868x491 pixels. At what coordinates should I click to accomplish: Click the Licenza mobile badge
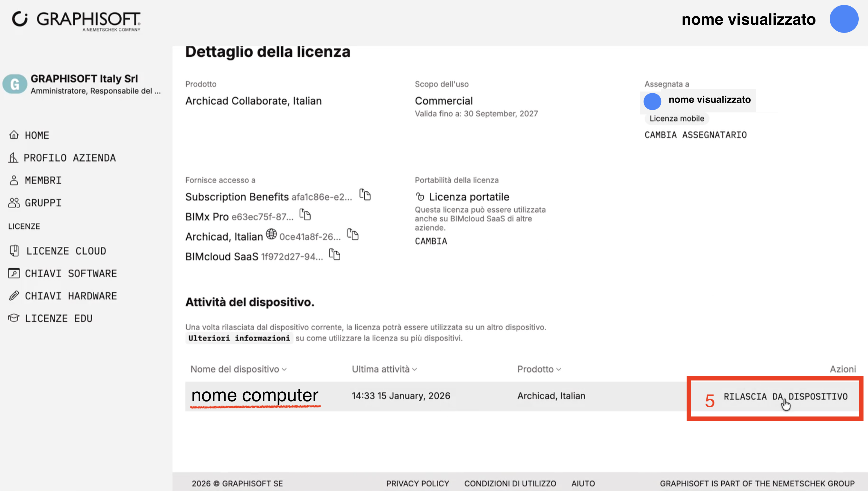[x=677, y=118]
